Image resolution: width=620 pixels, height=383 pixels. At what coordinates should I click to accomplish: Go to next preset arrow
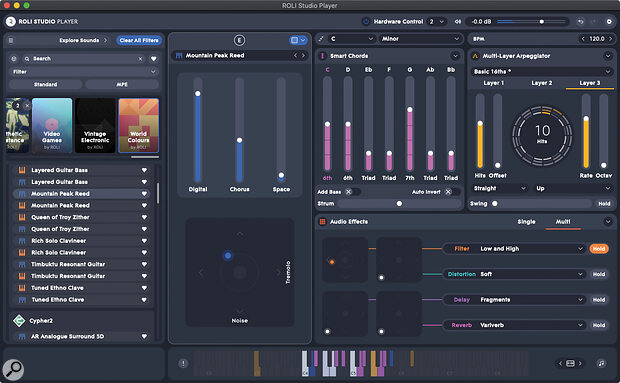coord(303,55)
